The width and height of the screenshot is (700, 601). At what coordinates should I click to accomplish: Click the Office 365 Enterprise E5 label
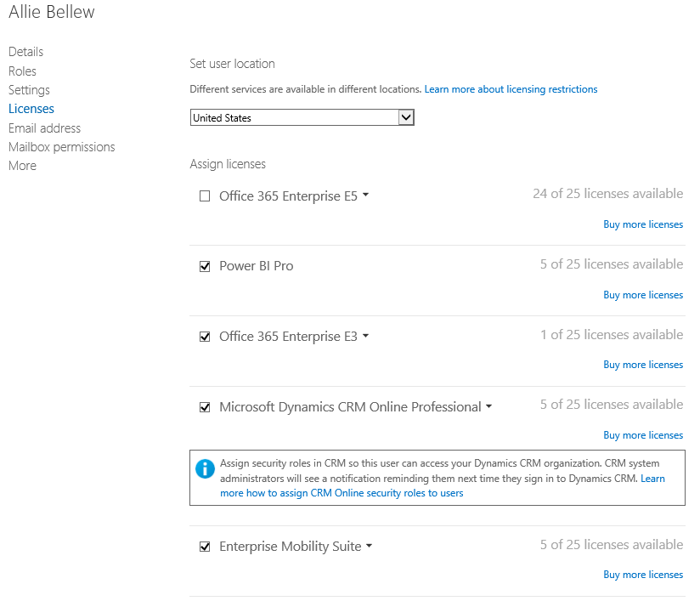tap(288, 196)
